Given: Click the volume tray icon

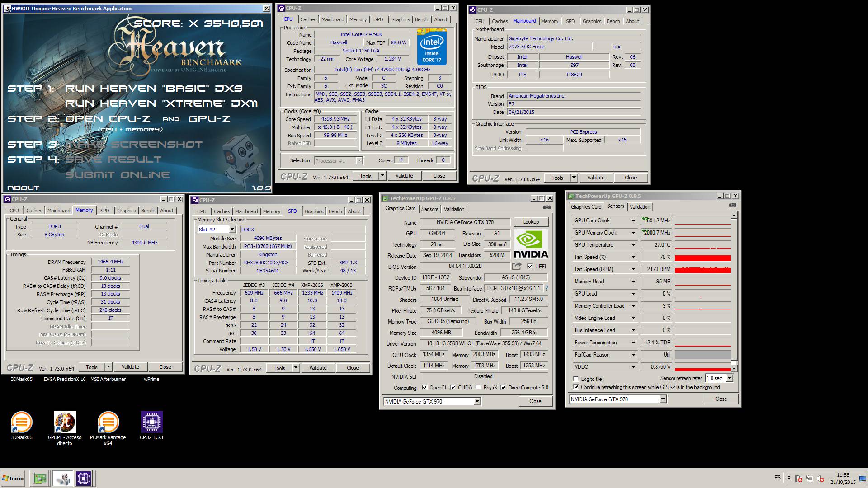Looking at the screenshot, I should pyautogui.click(x=821, y=479).
